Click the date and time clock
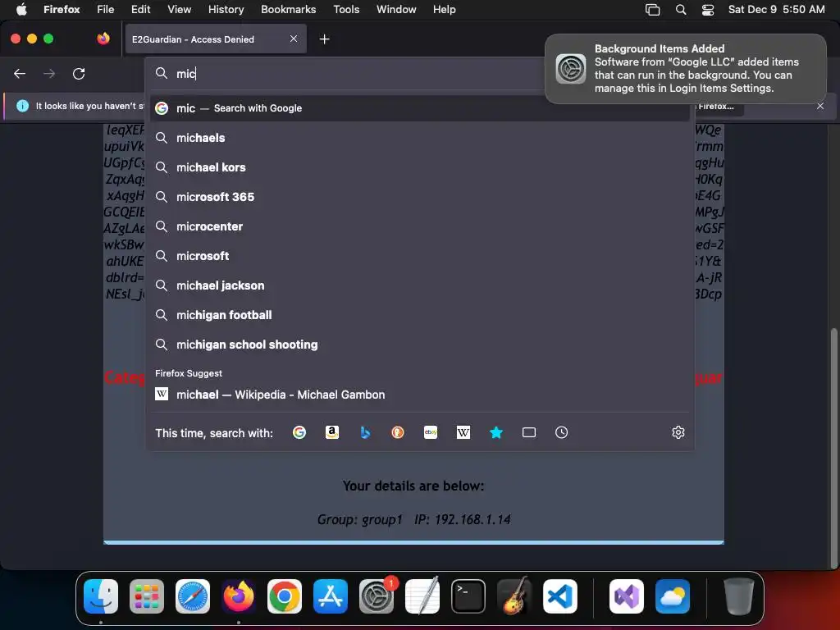This screenshot has width=840, height=630. 776,9
